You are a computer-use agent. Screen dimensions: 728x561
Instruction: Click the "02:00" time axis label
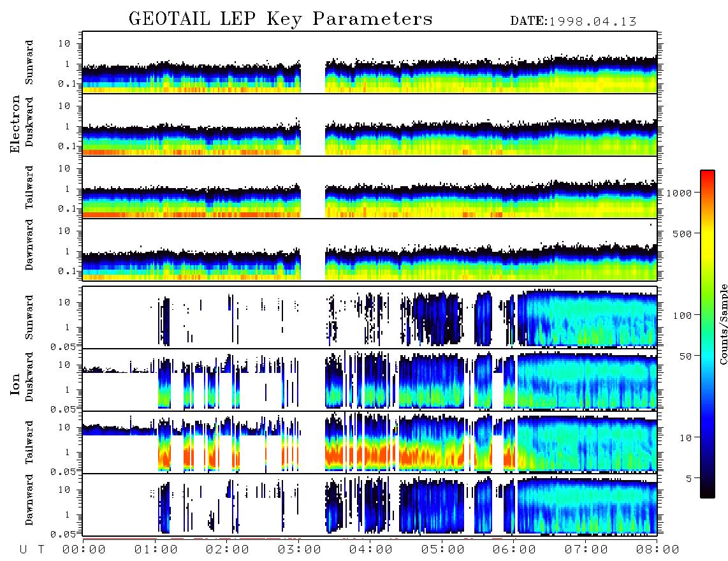[x=228, y=550]
